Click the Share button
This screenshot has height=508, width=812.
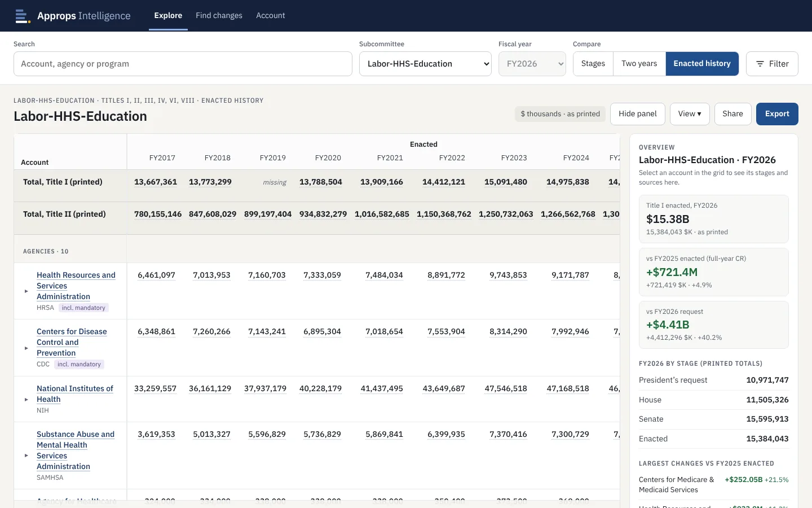click(733, 114)
